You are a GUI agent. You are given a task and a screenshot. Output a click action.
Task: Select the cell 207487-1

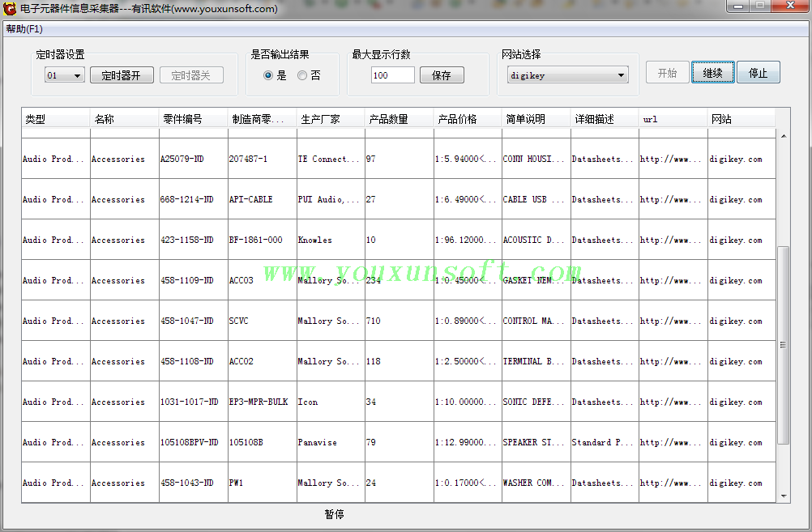(x=262, y=159)
